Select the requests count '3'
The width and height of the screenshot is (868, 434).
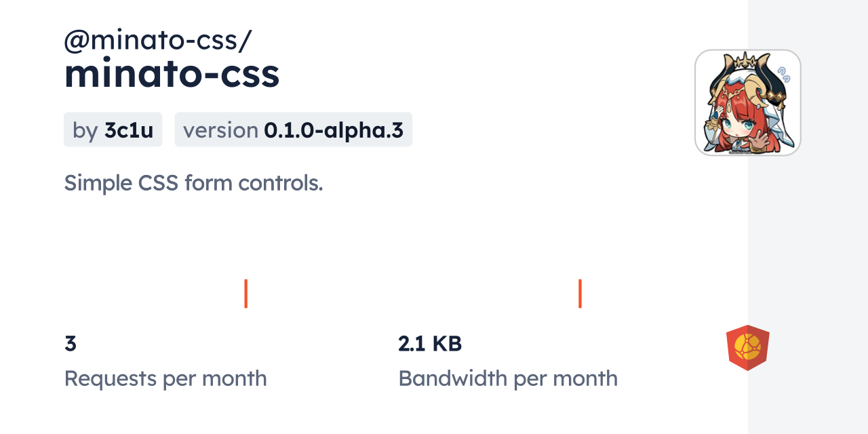click(71, 344)
